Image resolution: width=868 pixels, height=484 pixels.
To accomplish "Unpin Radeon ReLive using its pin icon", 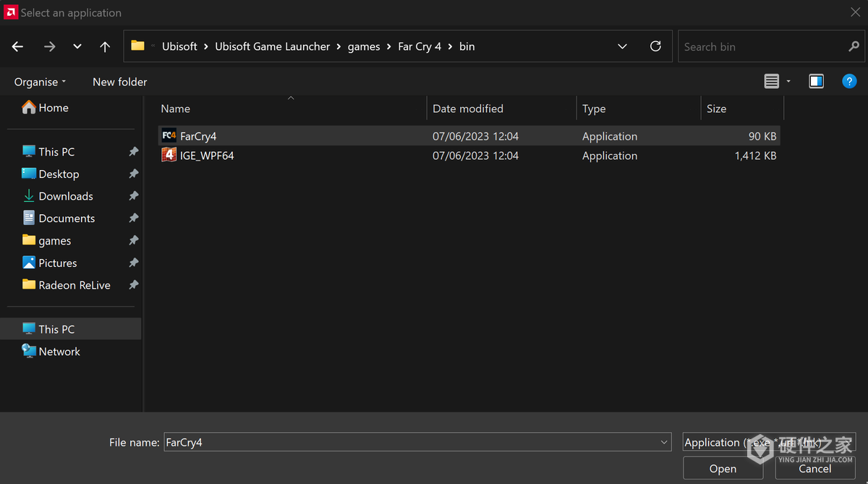I will [133, 285].
